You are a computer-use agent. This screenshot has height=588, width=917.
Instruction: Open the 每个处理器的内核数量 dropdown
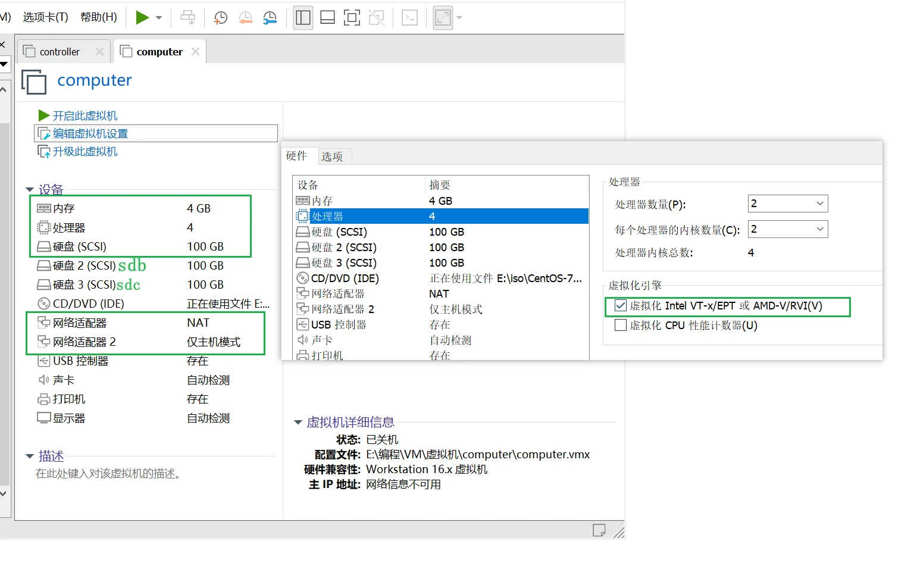pyautogui.click(x=787, y=229)
